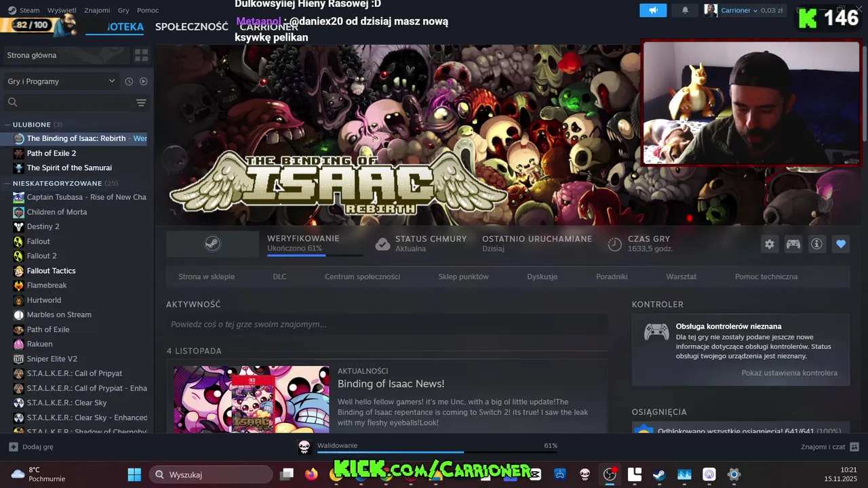The width and height of the screenshot is (868, 488).
Task: Focus the Windows Wyszukaj search box
Action: 211,474
